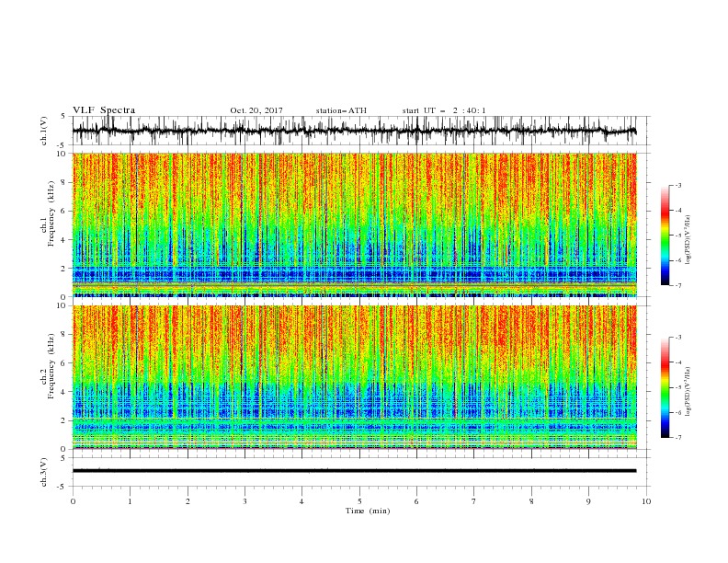This screenshot has height=563, width=728.
Task: Click time axis tick label "1" at bottom
Action: click(x=130, y=501)
